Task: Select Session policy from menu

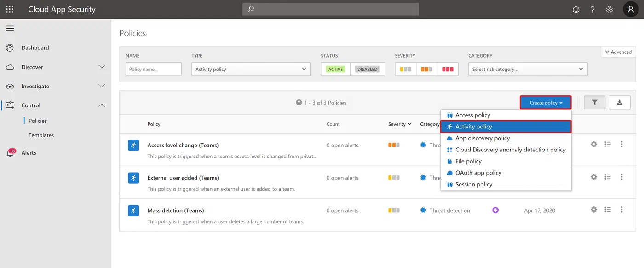Action: 506,184
